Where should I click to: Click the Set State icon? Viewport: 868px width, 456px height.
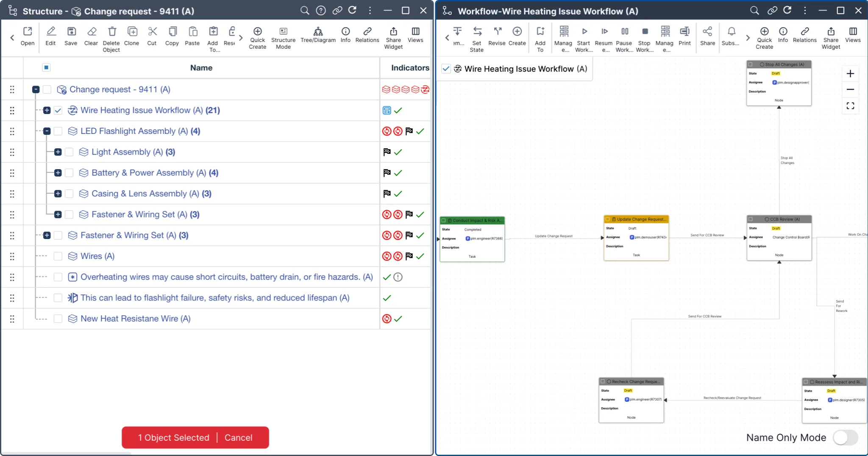pos(477,32)
